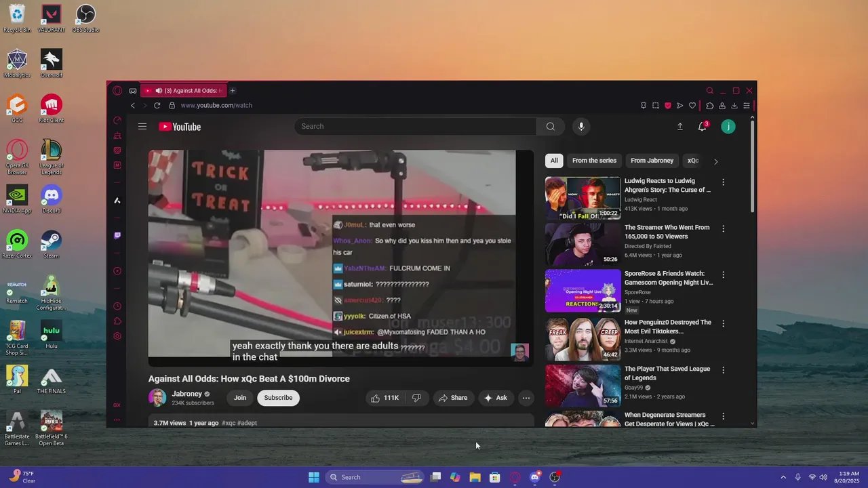Screen dimensions: 868x488
Task: Open the How Penguinz0 Destroyed video thumbnail
Action: coord(583,339)
